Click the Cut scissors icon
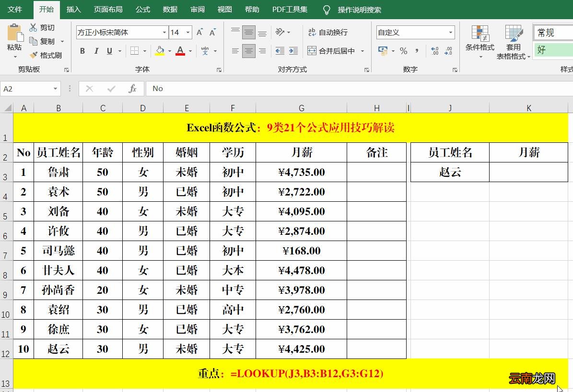573x392 pixels. click(33, 27)
